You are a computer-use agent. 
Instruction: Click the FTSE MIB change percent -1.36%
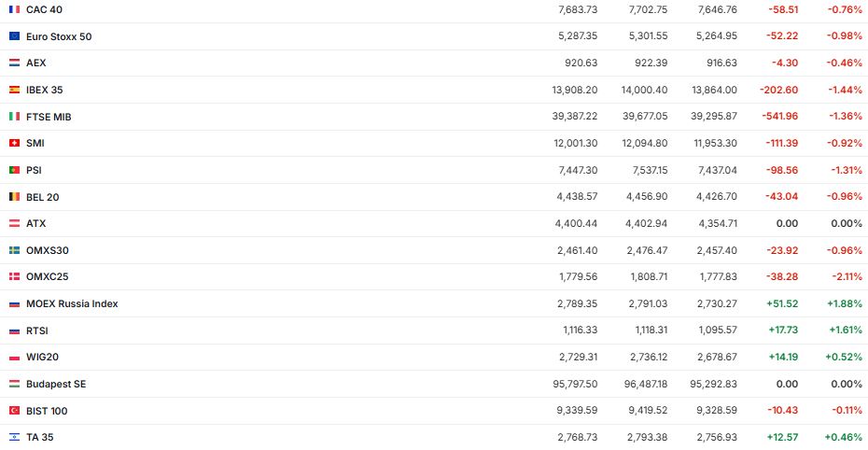845,117
